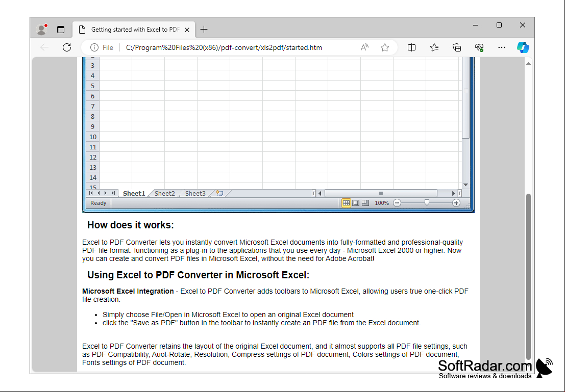Select the 'Getting started with Excel to PDF' tab
Viewport: 565px width, 392px height.
[134, 30]
